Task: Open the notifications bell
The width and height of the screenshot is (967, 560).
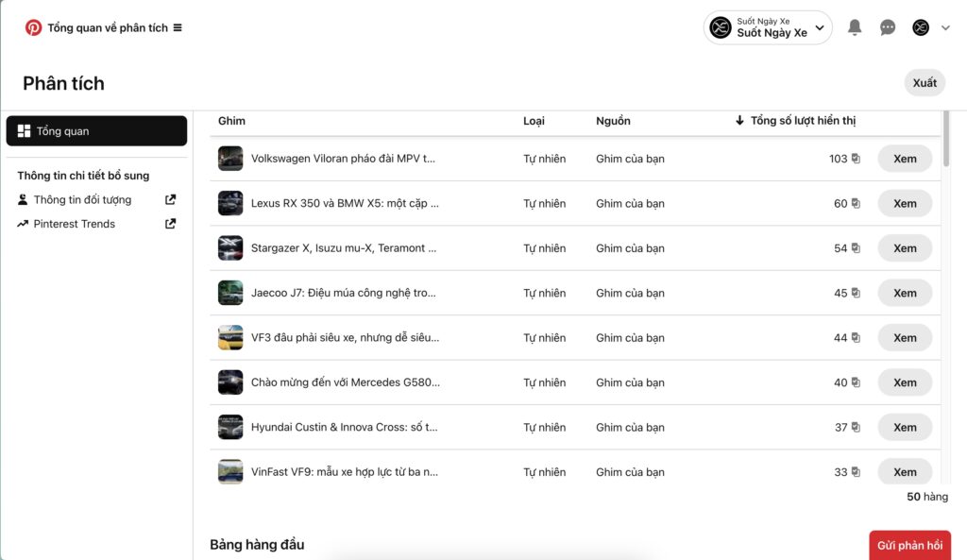Action: [x=854, y=27]
